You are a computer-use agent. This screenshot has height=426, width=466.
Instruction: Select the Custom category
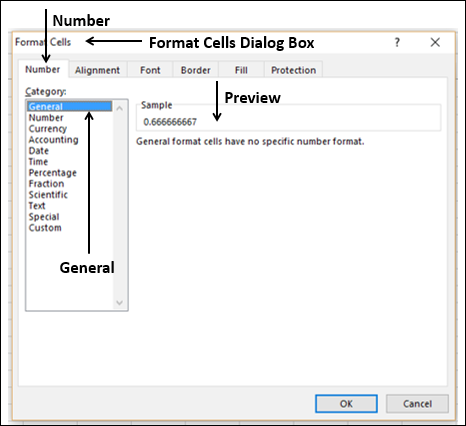click(45, 228)
